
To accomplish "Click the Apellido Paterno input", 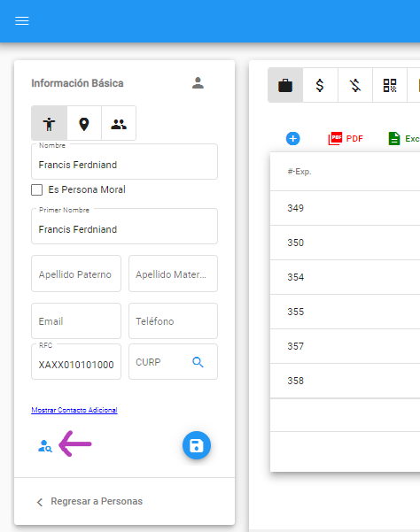I will [76, 274].
